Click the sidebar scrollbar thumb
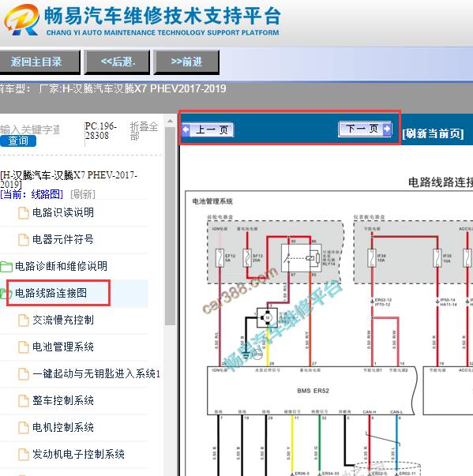This screenshot has width=473, height=476. (x=171, y=227)
